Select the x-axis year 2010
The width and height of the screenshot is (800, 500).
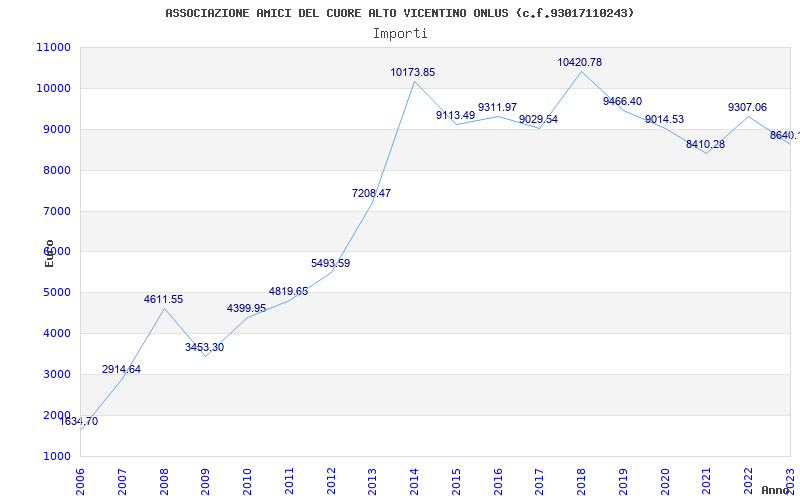click(x=247, y=482)
